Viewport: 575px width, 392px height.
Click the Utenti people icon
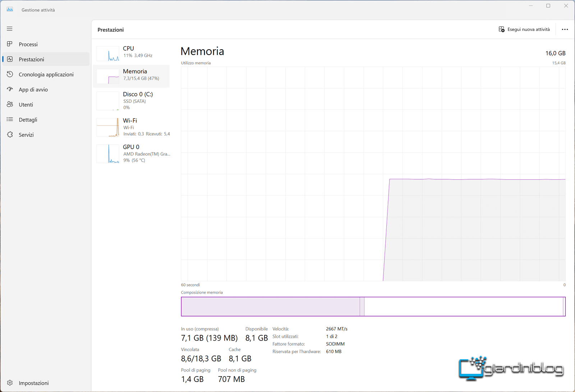10,104
